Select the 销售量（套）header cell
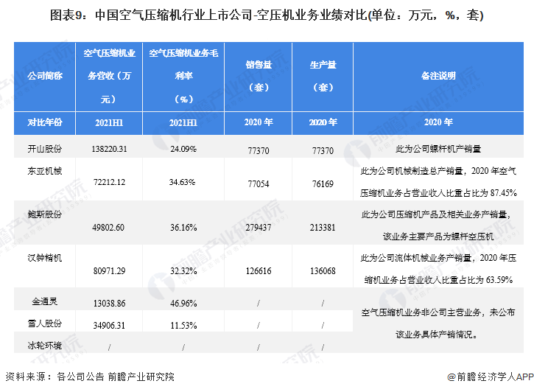Screen dimensions: 534x392 click(259, 76)
